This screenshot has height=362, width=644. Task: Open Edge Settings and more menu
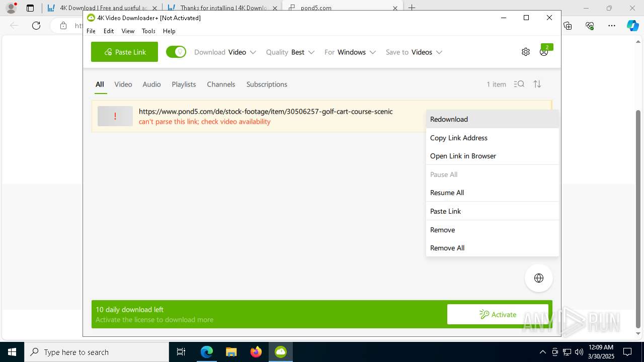pos(611,26)
